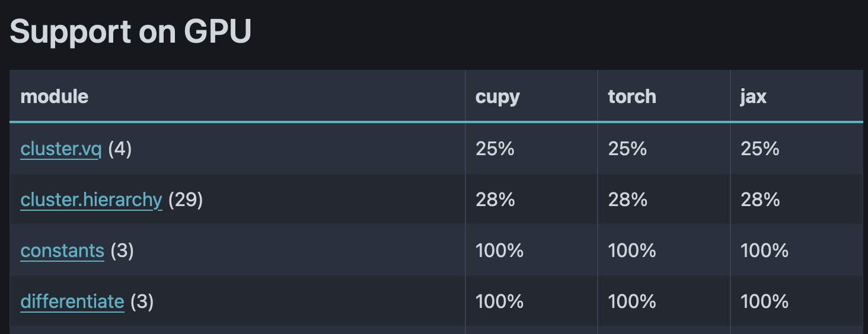The image size is (868, 334).
Task: Go to the differentiate module link
Action: pos(72,302)
